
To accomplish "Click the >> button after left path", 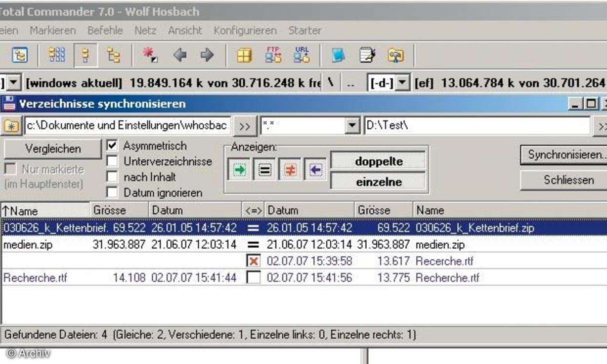I will (245, 126).
